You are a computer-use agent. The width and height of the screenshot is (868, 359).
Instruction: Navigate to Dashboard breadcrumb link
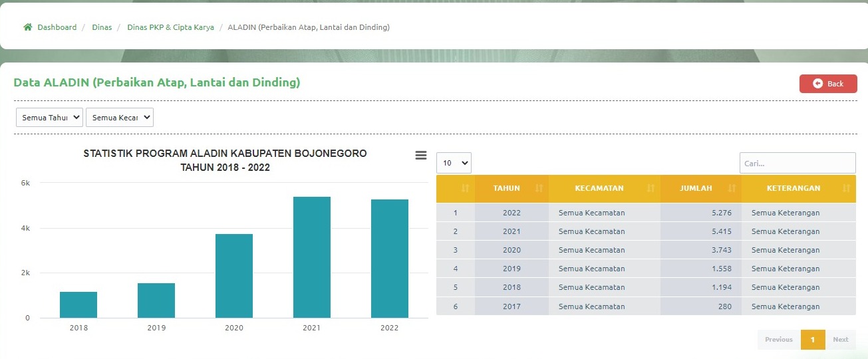click(x=57, y=27)
